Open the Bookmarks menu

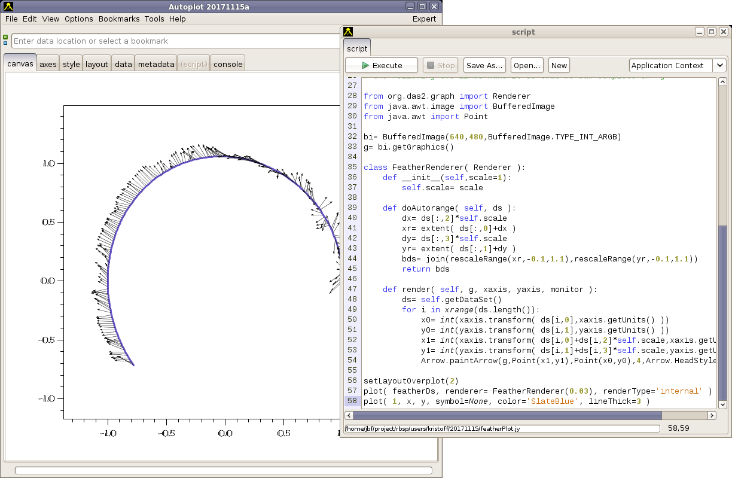tap(119, 19)
